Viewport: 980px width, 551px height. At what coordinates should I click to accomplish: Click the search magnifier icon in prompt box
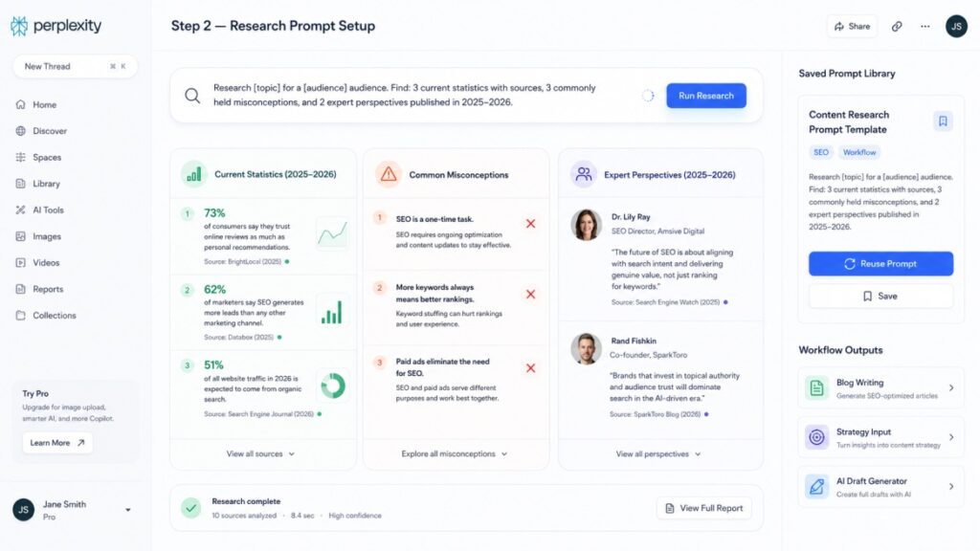click(x=192, y=96)
